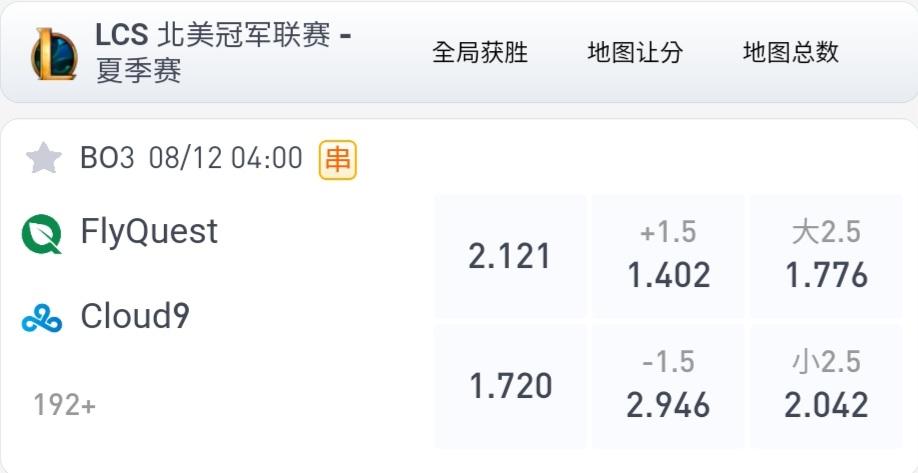918x473 pixels.
Task: Click the orange 串 parlay badge
Action: 338,160
